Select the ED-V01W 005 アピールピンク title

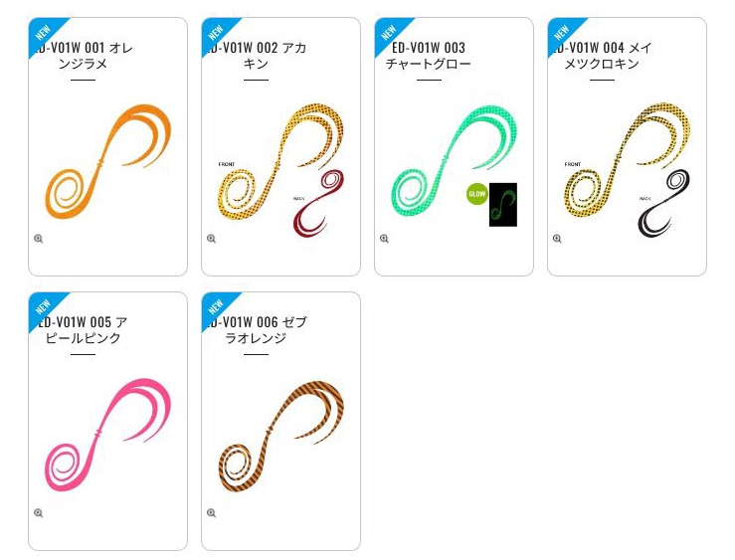[x=84, y=330]
